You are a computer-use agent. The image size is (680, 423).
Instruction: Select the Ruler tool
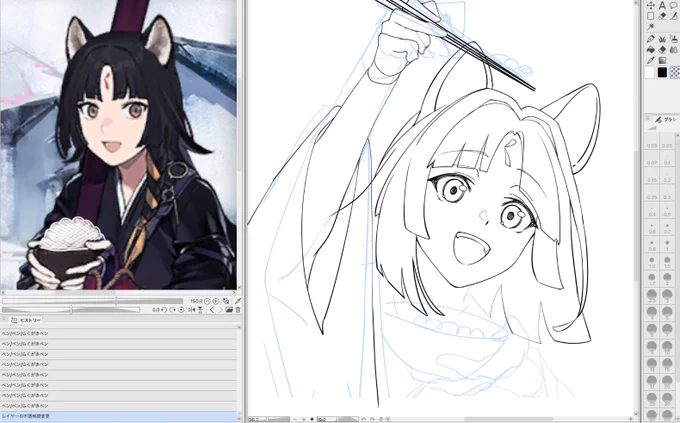click(674, 16)
